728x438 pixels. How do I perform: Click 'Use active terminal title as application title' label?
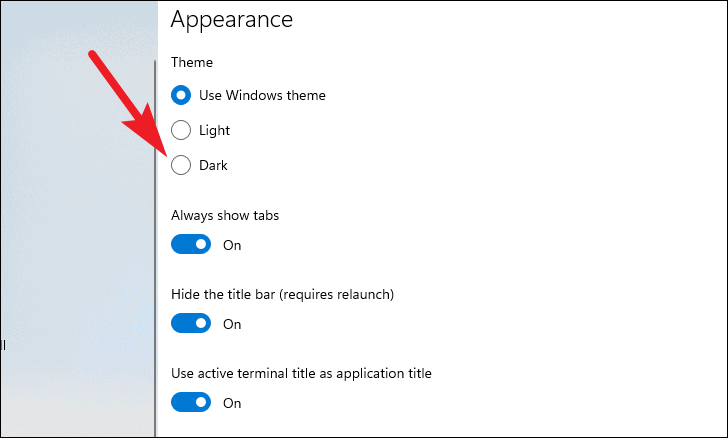301,373
